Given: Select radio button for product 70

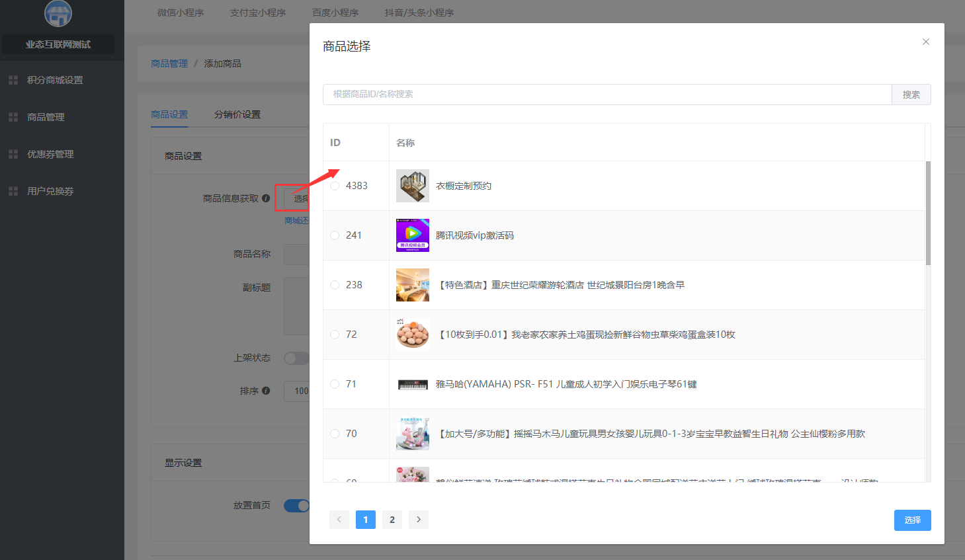Looking at the screenshot, I should (x=335, y=434).
